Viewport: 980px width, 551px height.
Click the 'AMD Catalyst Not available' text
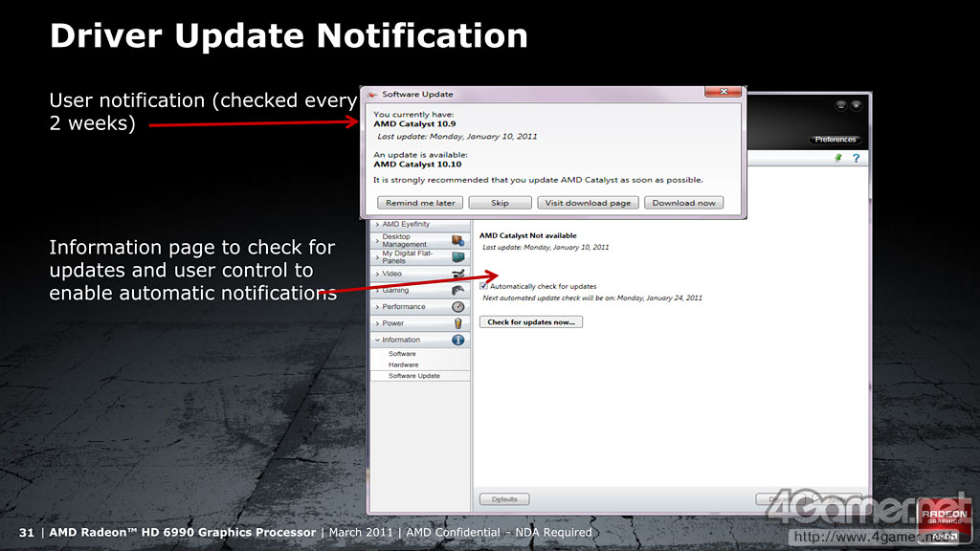[x=527, y=235]
